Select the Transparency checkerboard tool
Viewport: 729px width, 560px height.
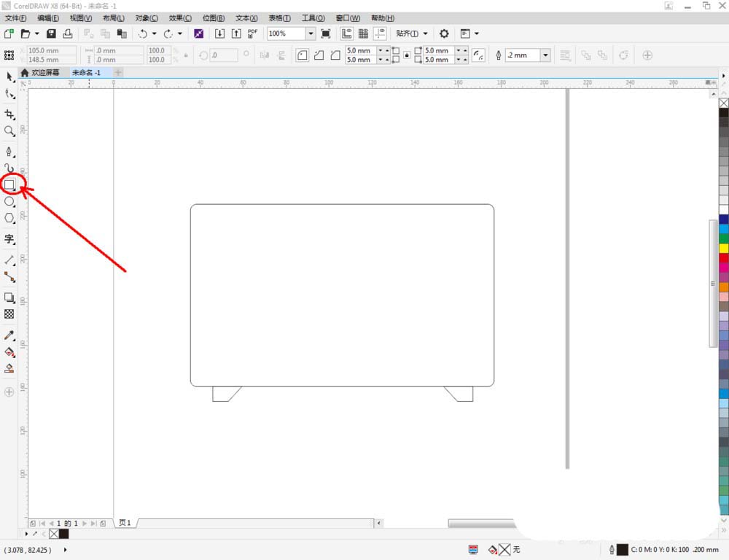click(9, 314)
